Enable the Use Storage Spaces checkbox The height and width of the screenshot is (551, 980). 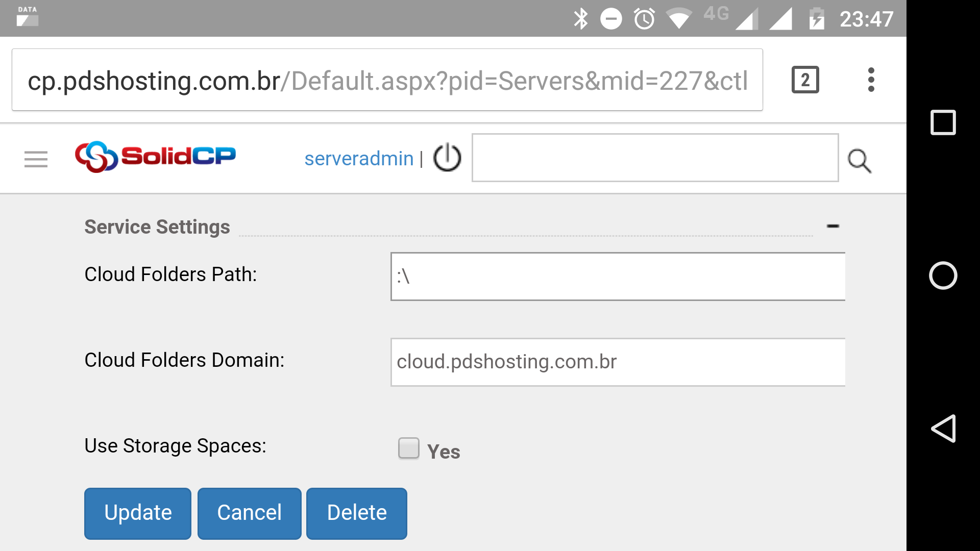click(409, 448)
